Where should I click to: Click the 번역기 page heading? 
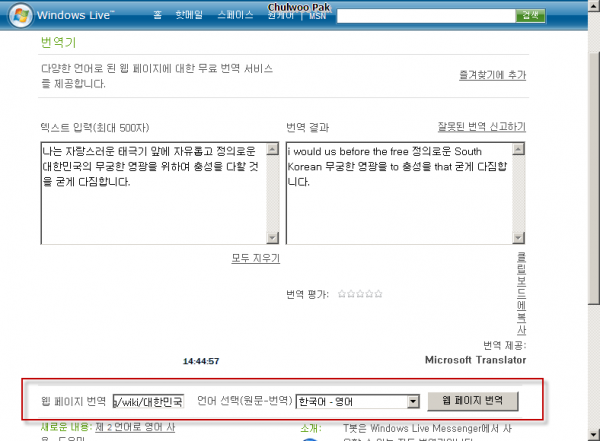58,42
